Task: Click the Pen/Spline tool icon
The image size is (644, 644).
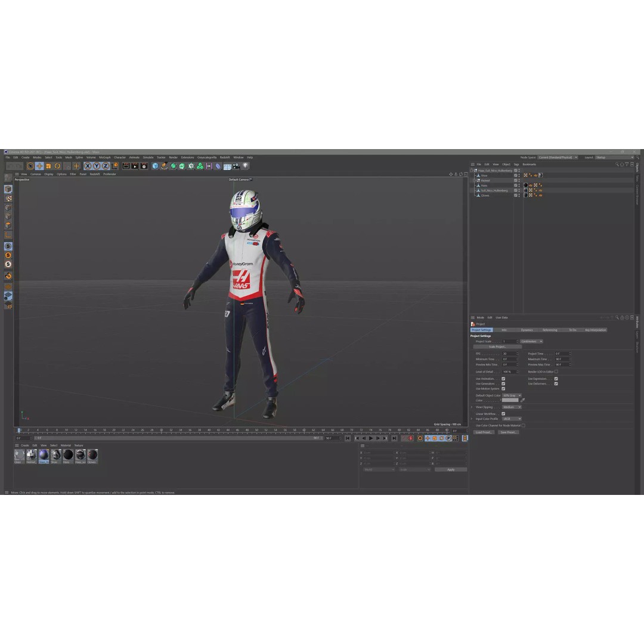Action: (x=164, y=166)
